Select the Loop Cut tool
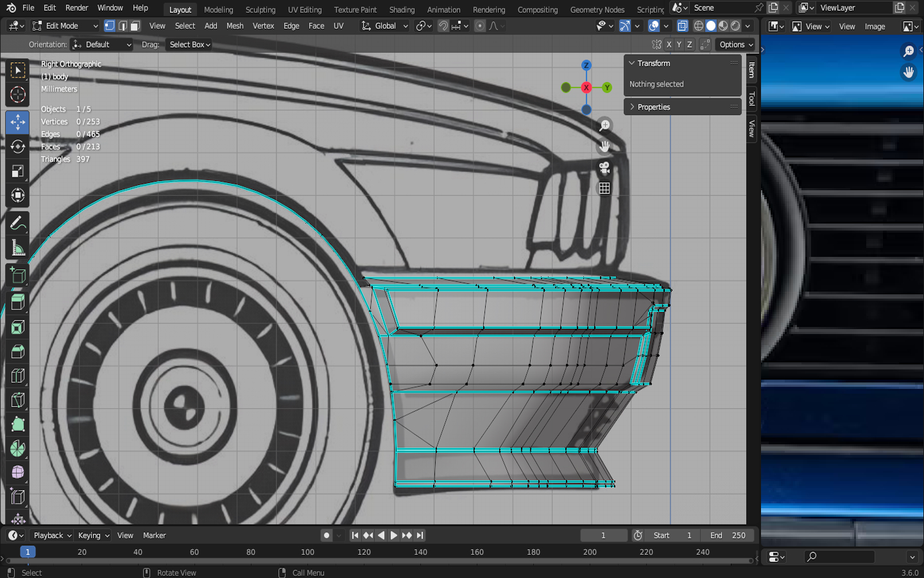 click(17, 376)
